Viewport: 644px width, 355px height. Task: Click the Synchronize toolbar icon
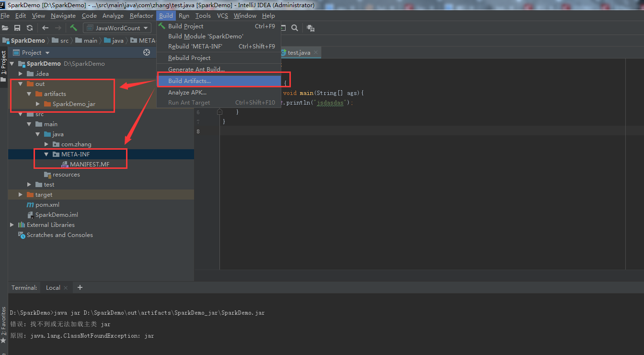pyautogui.click(x=29, y=28)
